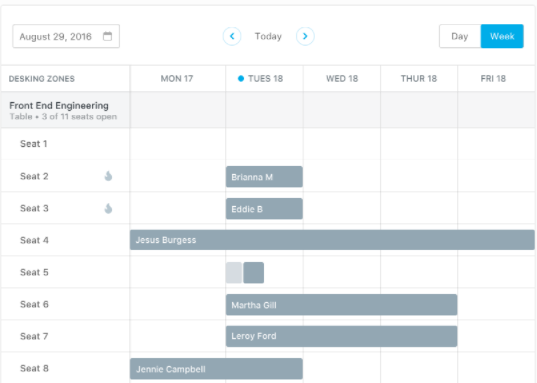Viewport: 537px width, 383px height.
Task: Click the calendar icon in date field
Action: tap(108, 36)
